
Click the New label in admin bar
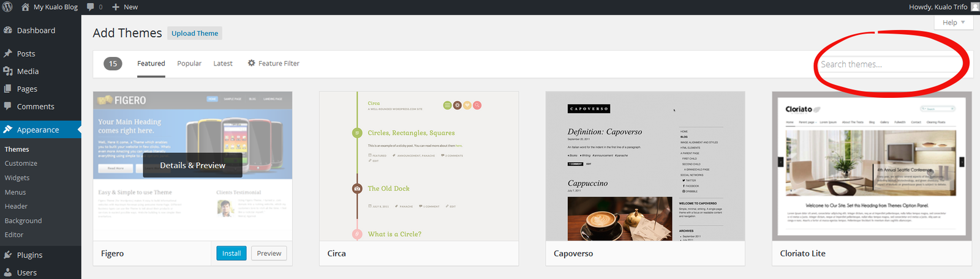click(130, 7)
